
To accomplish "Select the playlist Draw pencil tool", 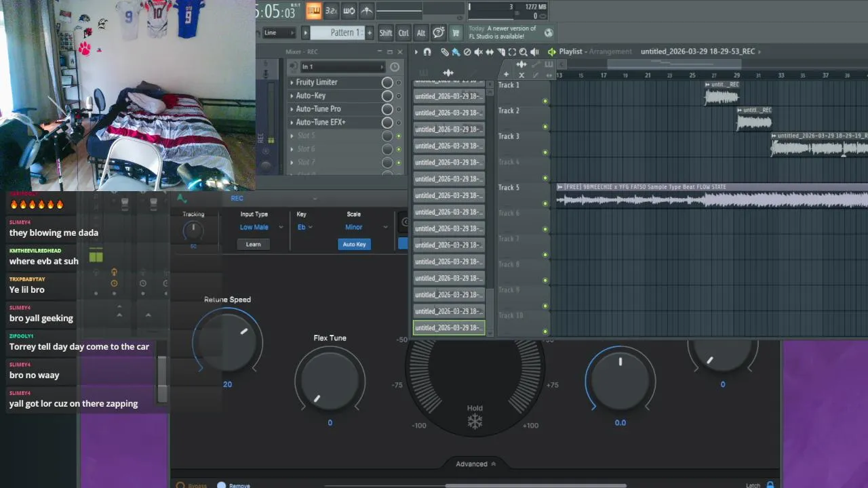I will coord(444,52).
